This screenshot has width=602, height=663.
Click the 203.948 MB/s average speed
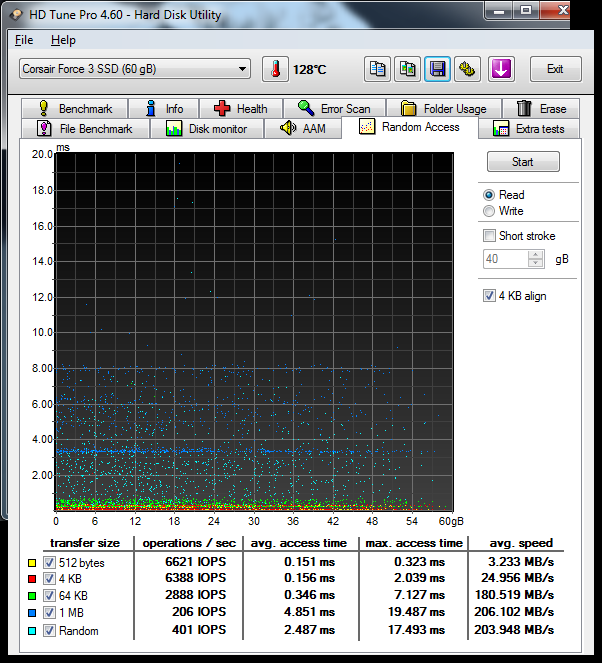coord(514,630)
